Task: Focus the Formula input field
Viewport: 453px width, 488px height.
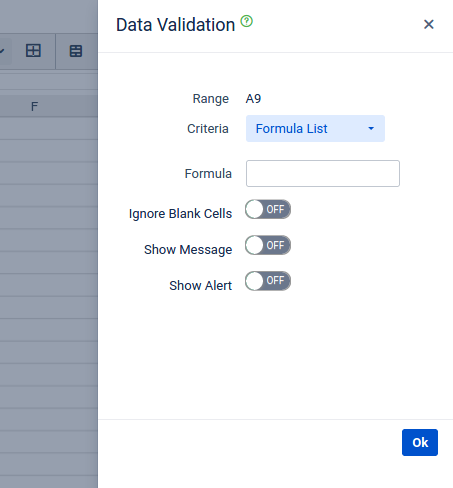Action: point(323,173)
